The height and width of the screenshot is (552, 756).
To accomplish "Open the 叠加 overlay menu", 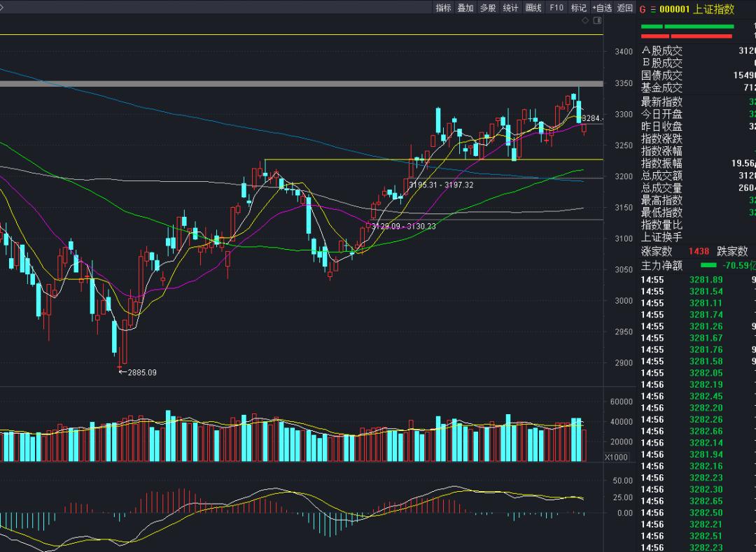I will [465, 8].
